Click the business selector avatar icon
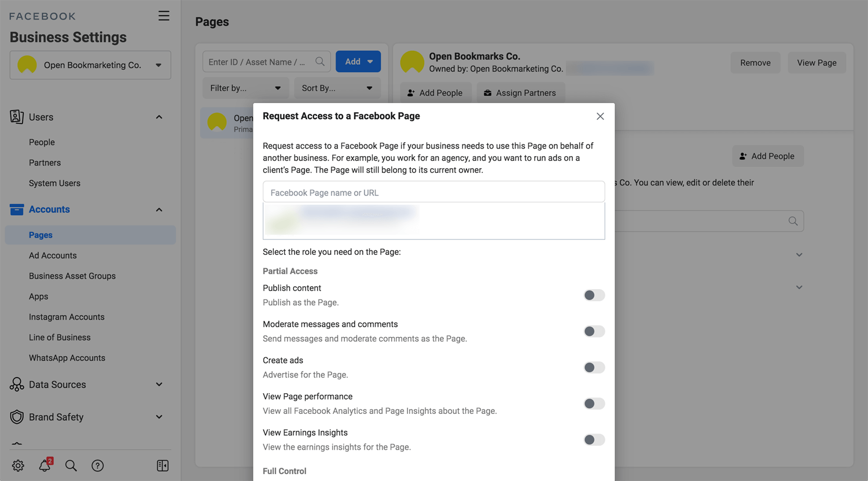Image resolution: width=868 pixels, height=481 pixels. [27, 65]
